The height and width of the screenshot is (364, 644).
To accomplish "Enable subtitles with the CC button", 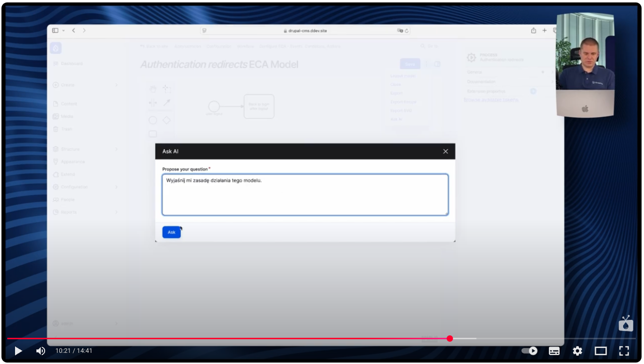I will [x=553, y=350].
